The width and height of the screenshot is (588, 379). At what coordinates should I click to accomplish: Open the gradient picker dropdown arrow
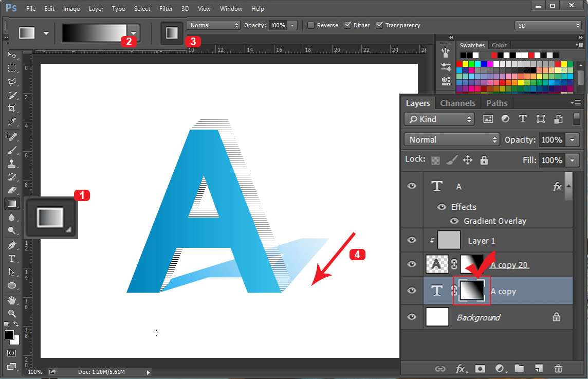[133, 32]
